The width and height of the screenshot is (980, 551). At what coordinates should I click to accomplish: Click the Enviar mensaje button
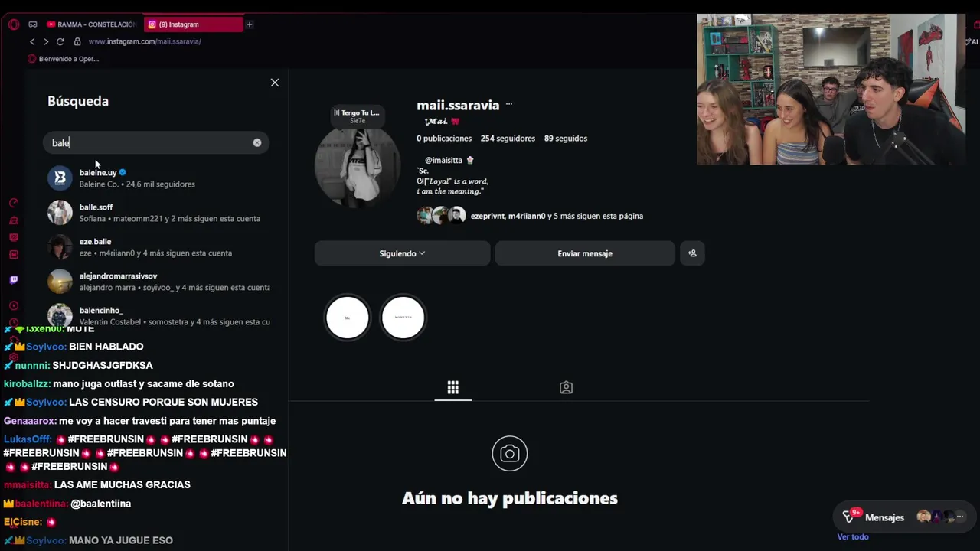coord(585,253)
